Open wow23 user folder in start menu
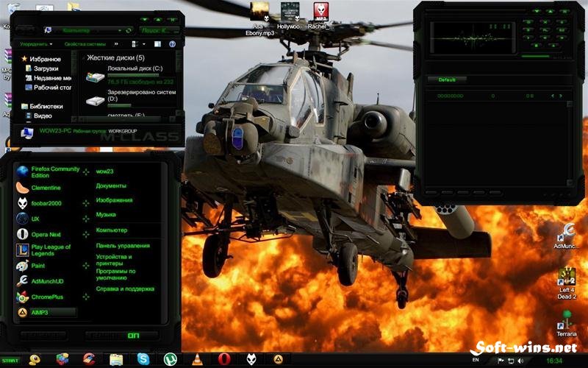The image size is (588, 368). pos(104,171)
